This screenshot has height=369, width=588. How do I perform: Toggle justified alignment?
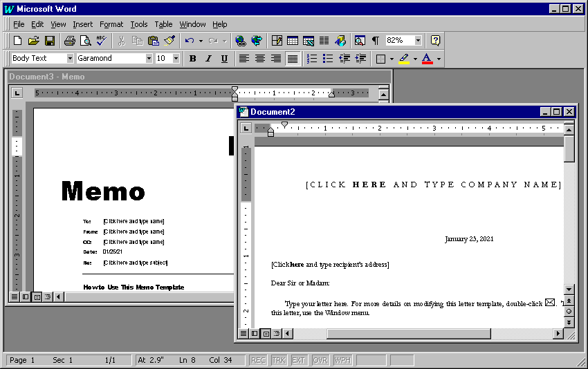(293, 59)
